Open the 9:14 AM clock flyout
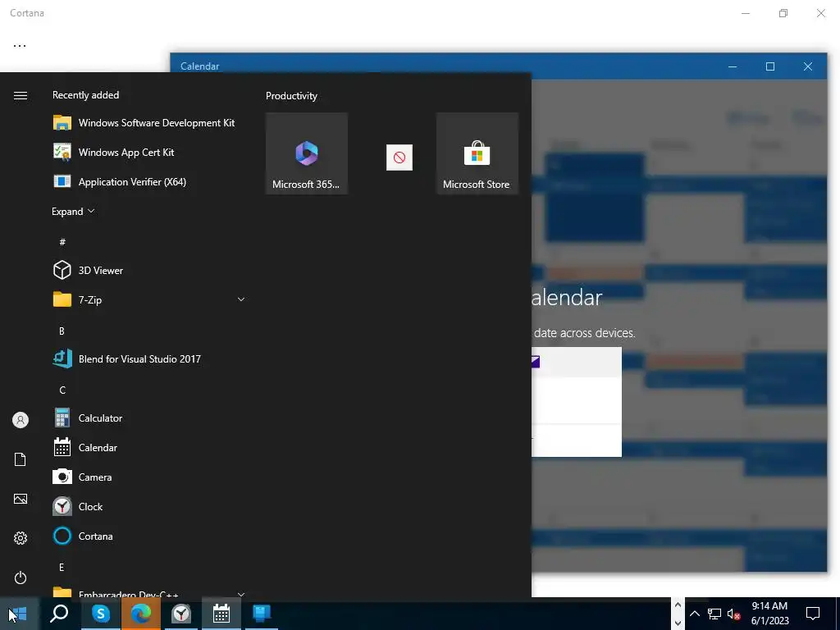Screen dimensions: 840x630 769,614
